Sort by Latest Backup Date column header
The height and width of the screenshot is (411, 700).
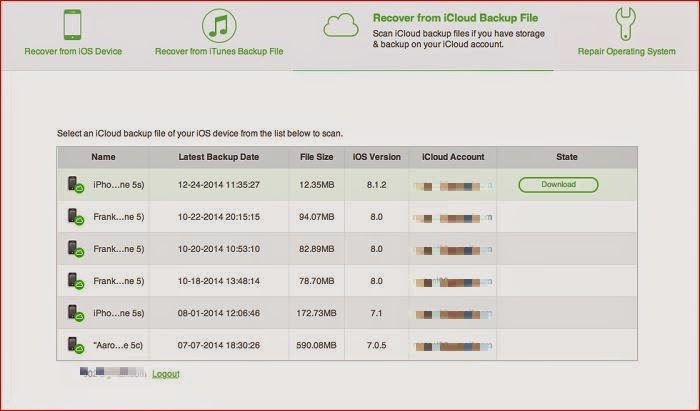point(219,157)
